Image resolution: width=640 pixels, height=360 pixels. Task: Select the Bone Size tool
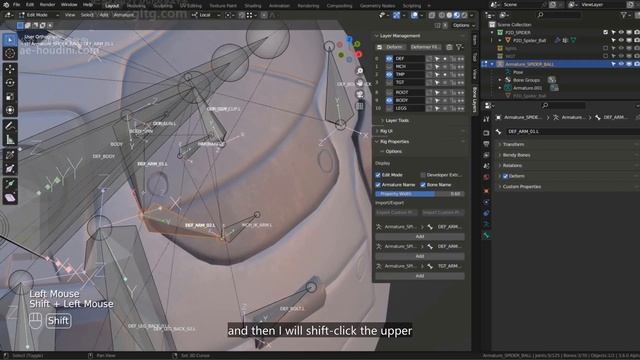(10, 169)
